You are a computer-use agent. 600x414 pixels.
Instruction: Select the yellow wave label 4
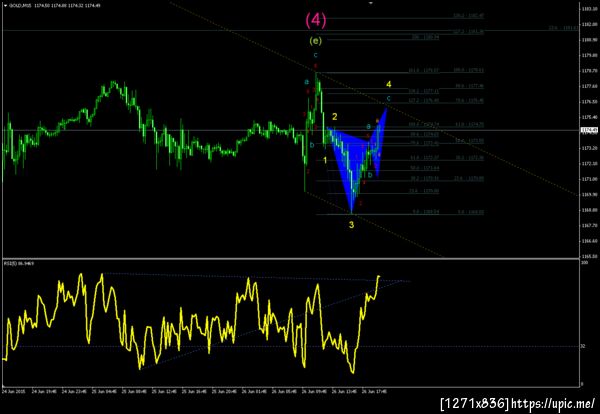(388, 84)
